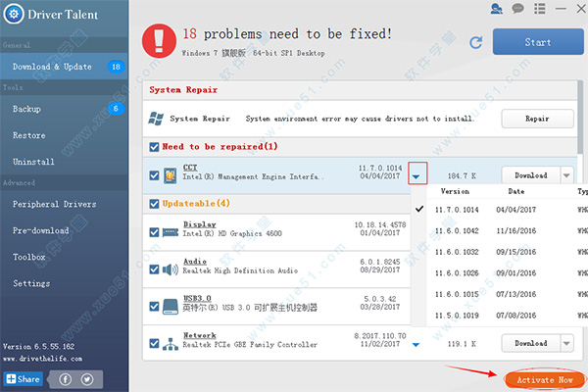The width and height of the screenshot is (588, 392).
Task: Click the Network adapter icon
Action: pyautogui.click(x=171, y=344)
